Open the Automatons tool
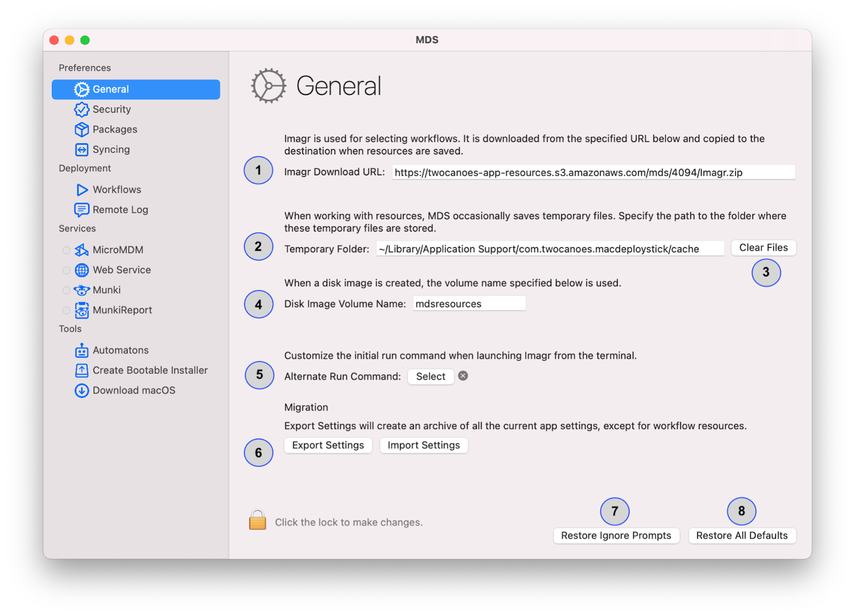Screen dimensions: 855x616 (136, 350)
